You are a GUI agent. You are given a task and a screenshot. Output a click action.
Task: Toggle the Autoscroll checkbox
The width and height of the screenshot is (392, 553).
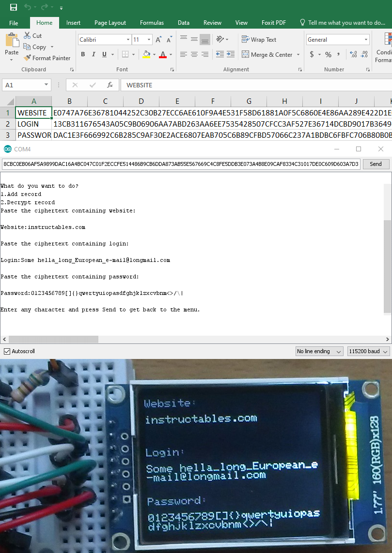pos(7,351)
